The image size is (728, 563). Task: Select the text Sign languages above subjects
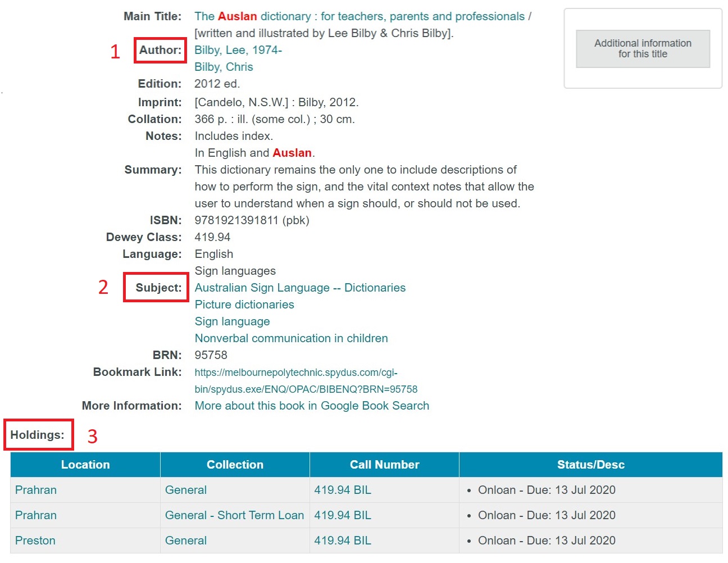tap(235, 271)
